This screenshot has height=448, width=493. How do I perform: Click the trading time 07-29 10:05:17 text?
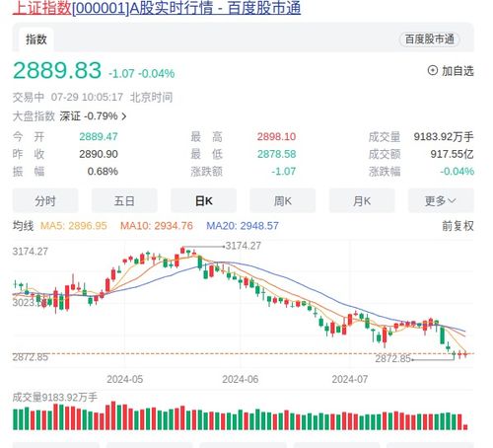[87, 98]
